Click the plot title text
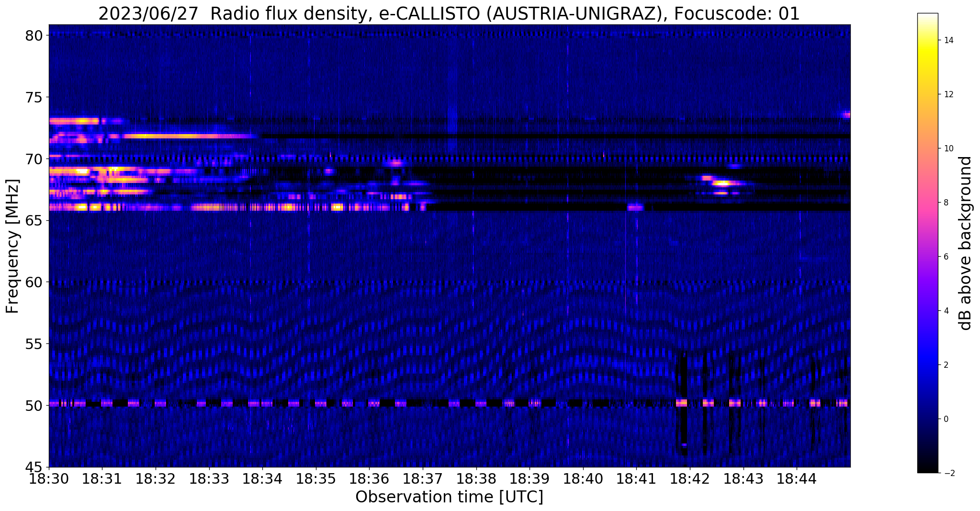980x511 pixels. (x=449, y=14)
